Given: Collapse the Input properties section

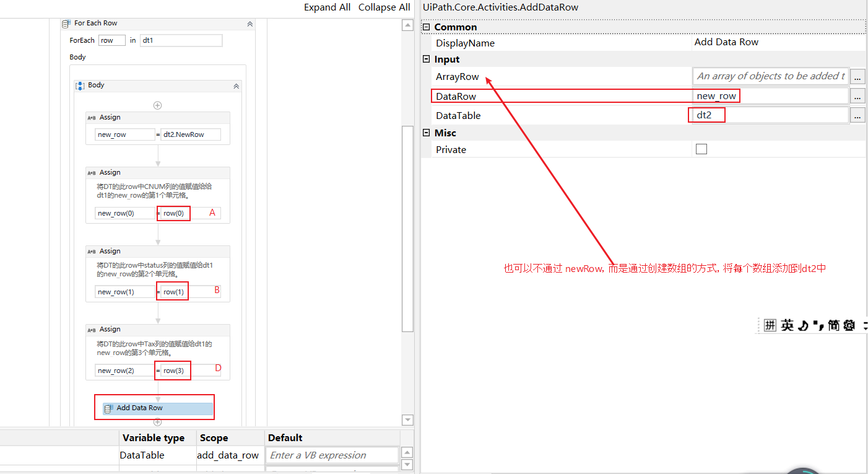Looking at the screenshot, I should click(425, 59).
